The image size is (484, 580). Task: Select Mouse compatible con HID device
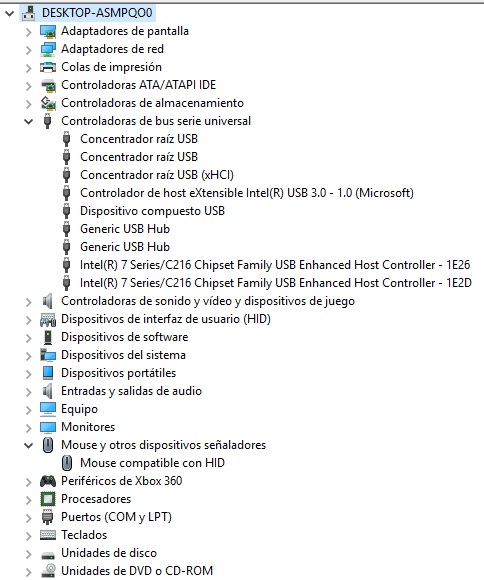[x=152, y=463]
